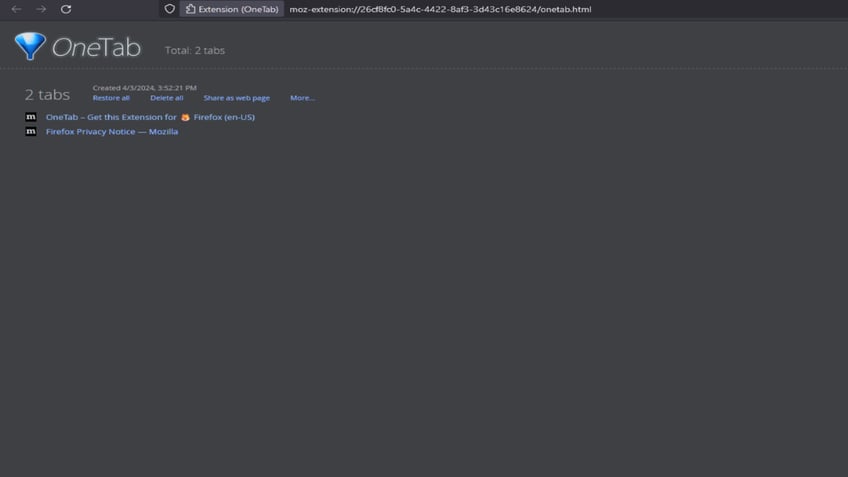Open Firefox Privacy Notice — Mozilla link
Screen dimensions: 848x477
(x=112, y=131)
